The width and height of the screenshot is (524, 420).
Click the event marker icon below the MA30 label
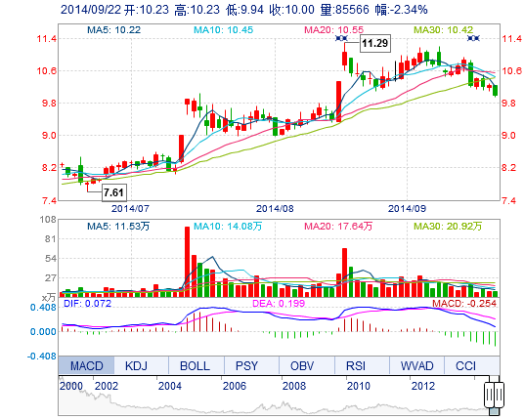(x=473, y=38)
